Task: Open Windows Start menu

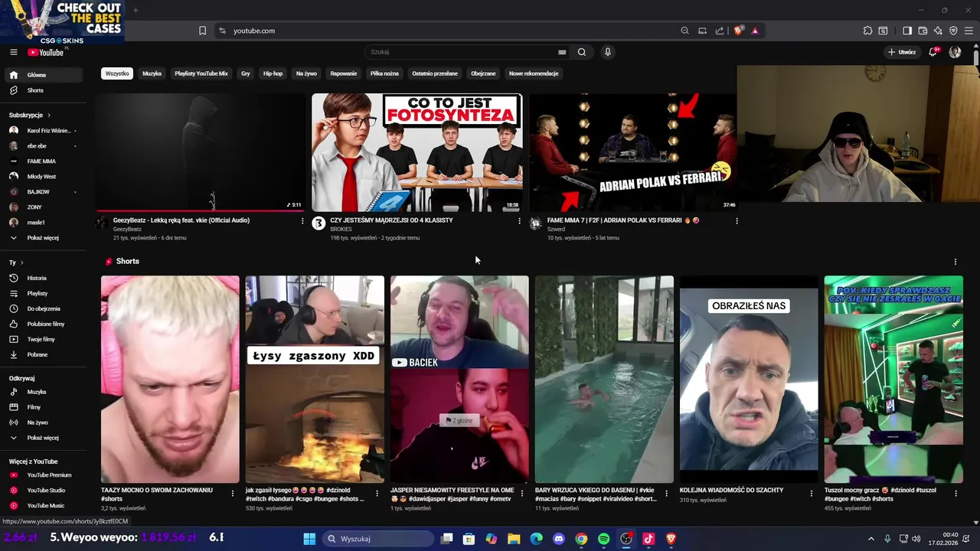Action: tap(309, 539)
